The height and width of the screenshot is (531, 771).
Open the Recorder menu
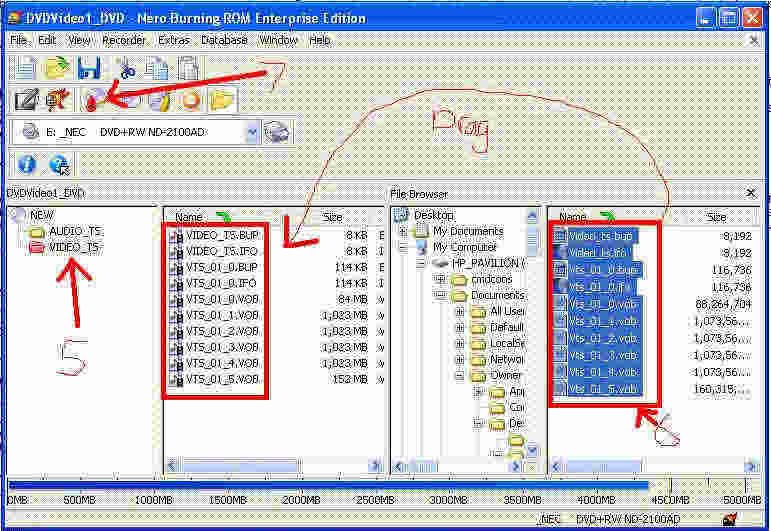124,40
